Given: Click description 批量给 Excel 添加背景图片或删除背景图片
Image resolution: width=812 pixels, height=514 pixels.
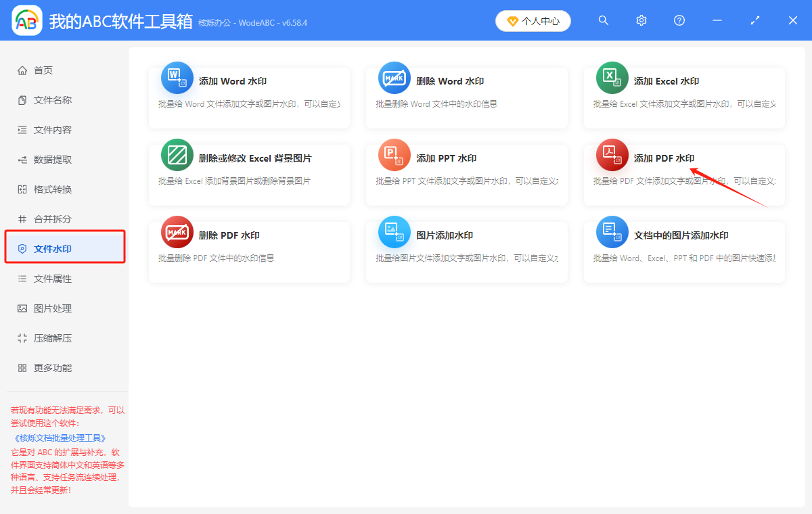Looking at the screenshot, I should pos(234,181).
